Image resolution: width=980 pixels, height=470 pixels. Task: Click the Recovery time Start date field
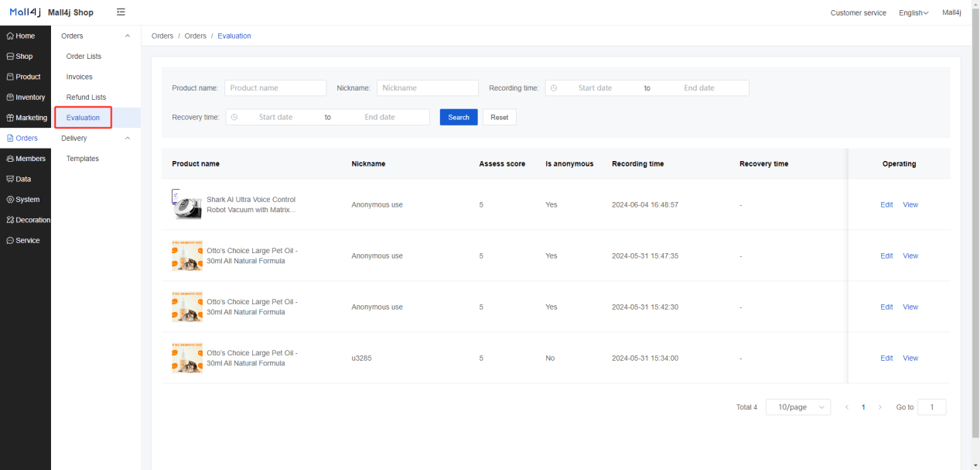coord(275,118)
